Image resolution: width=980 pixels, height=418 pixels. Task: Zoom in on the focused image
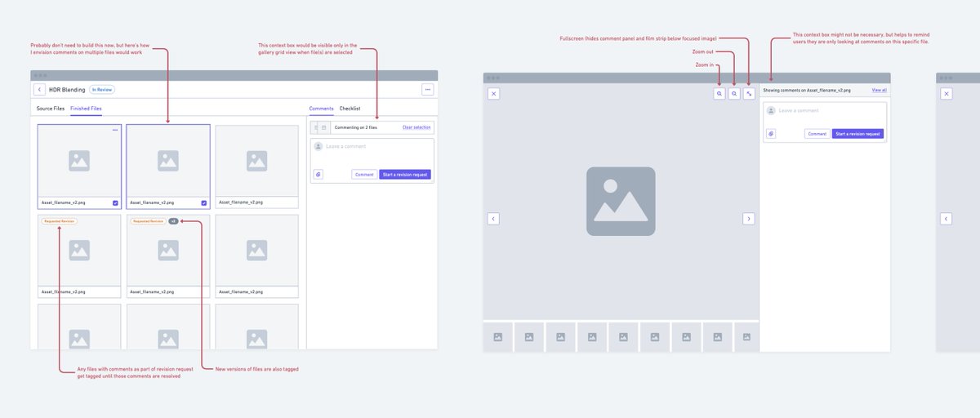(x=719, y=94)
